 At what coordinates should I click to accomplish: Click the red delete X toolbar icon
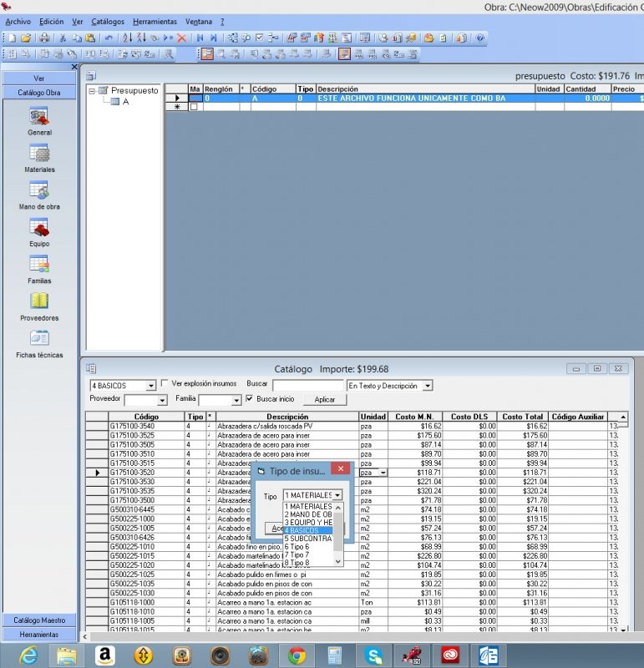(181, 38)
